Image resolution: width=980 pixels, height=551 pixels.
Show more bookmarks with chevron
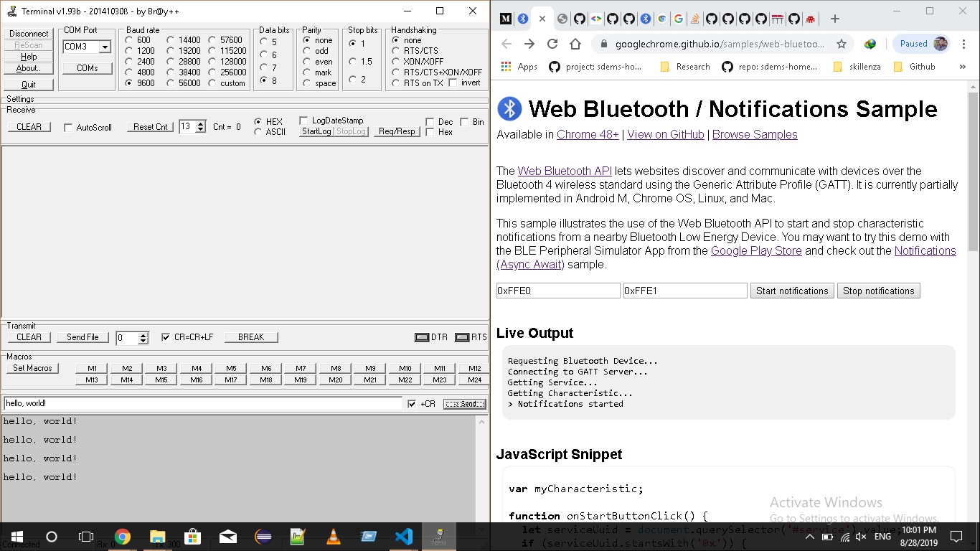(x=964, y=67)
